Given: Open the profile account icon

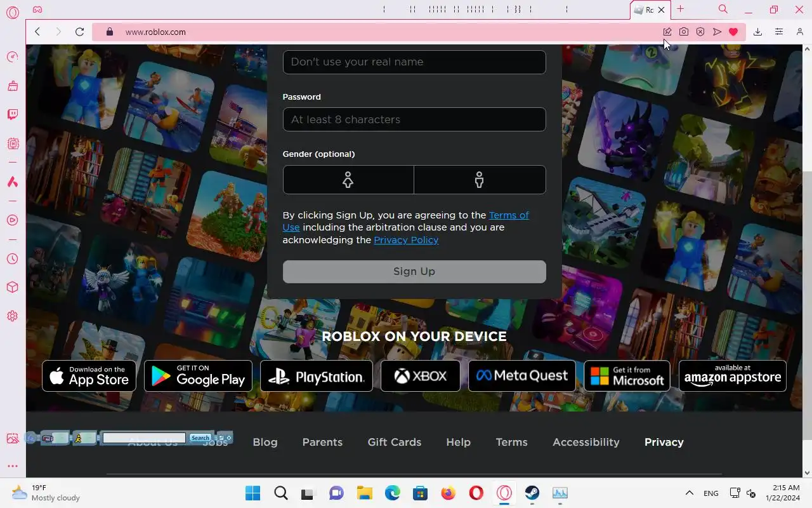Looking at the screenshot, I should coord(800,32).
